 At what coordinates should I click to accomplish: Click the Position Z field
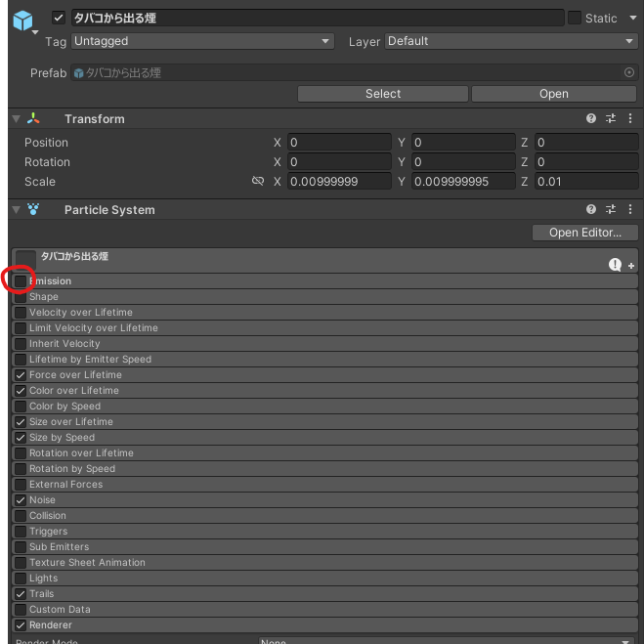pyautogui.click(x=586, y=142)
